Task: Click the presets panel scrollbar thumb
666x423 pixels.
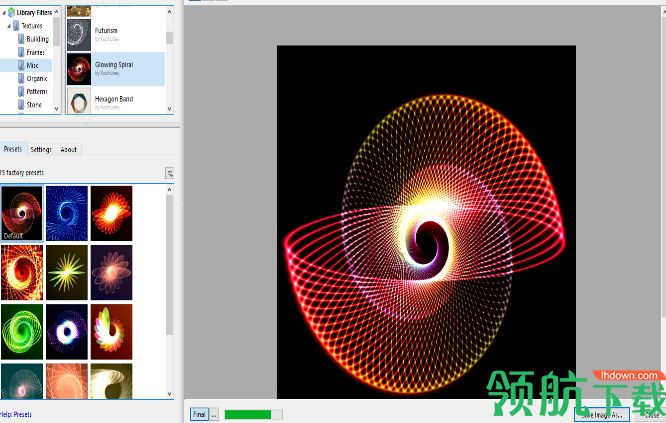Action: point(169,265)
